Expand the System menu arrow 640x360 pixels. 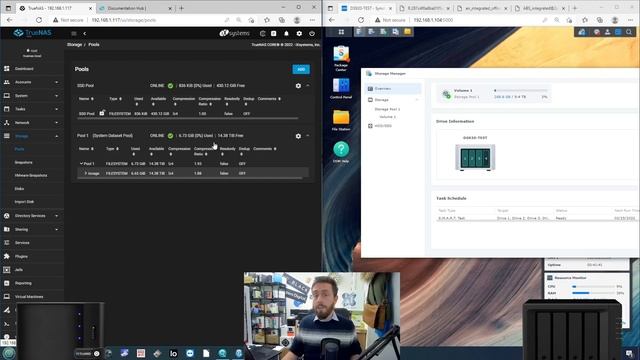click(56, 96)
